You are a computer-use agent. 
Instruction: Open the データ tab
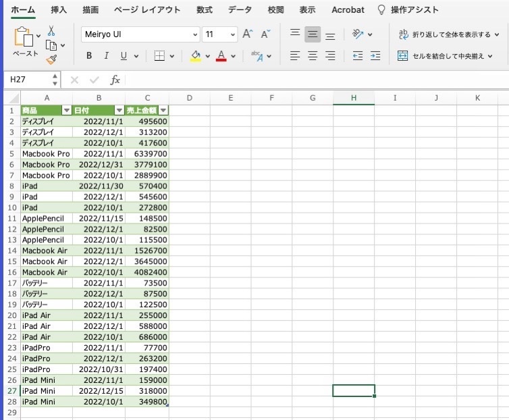(x=240, y=10)
